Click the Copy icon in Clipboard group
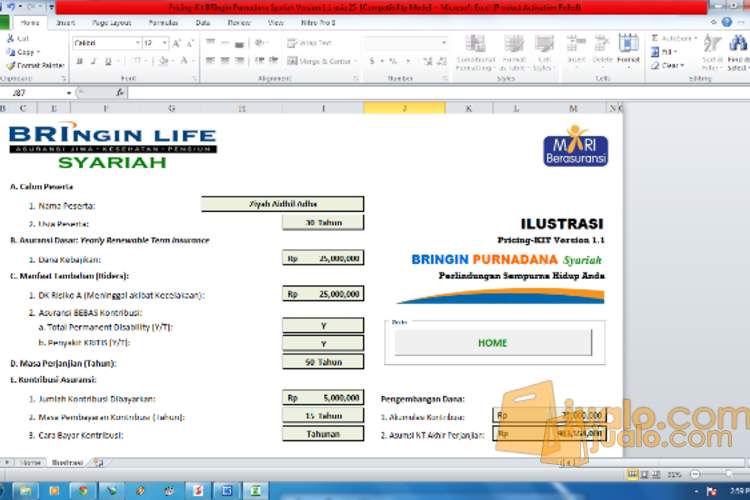Screen dimensions: 750x500 [11, 52]
